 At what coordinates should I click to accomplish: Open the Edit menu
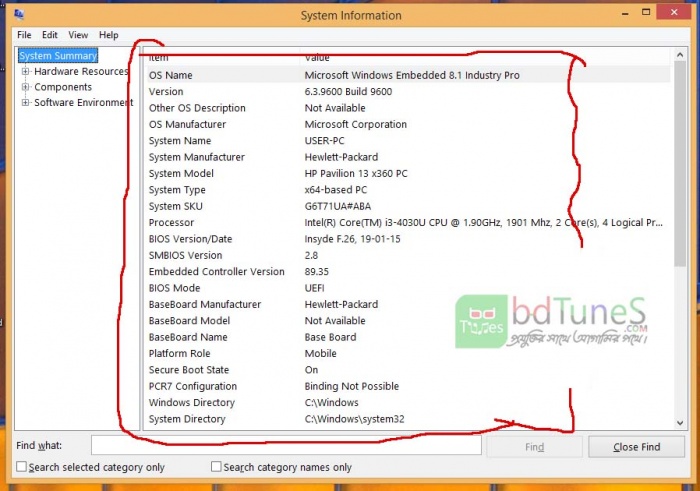(50, 35)
